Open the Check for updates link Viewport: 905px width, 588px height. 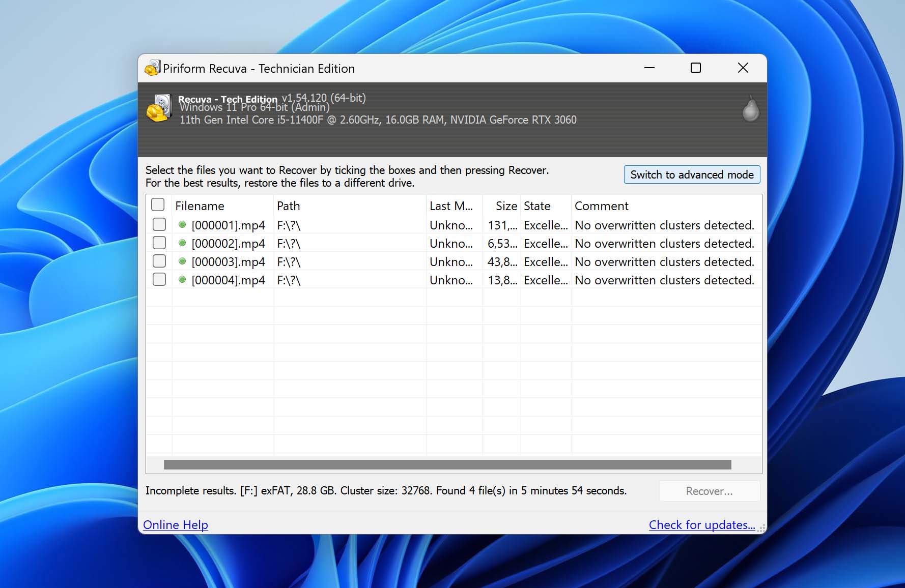702,524
